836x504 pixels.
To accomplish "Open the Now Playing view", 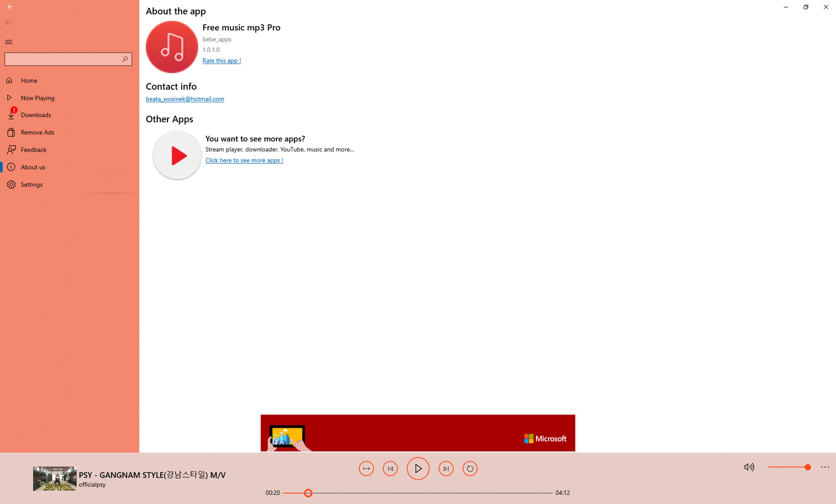I will tap(37, 98).
